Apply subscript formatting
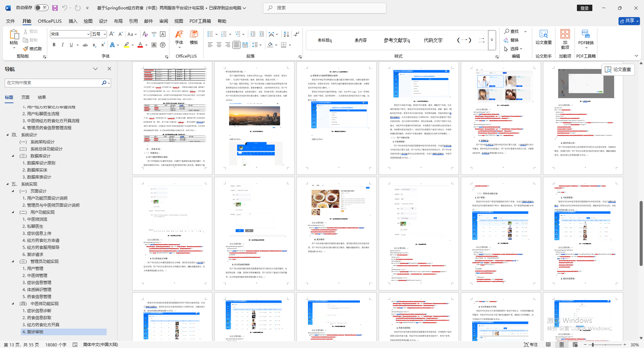This screenshot has height=348, width=644. pos(94,45)
